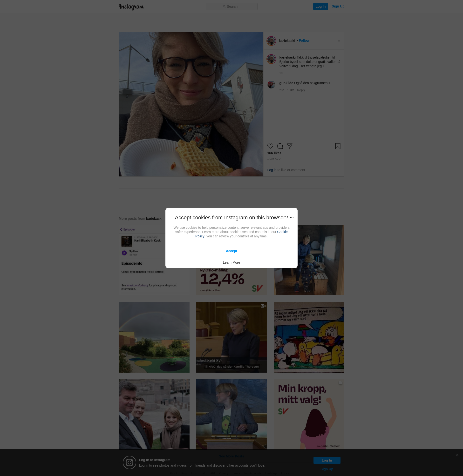Image resolution: width=463 pixels, height=476 pixels.
Task: Save post with bookmark icon
Action: [338, 146]
